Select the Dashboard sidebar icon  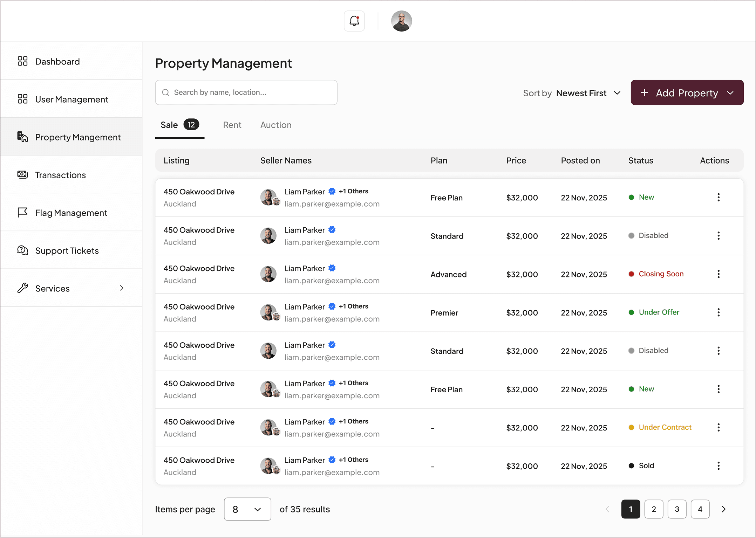(22, 61)
